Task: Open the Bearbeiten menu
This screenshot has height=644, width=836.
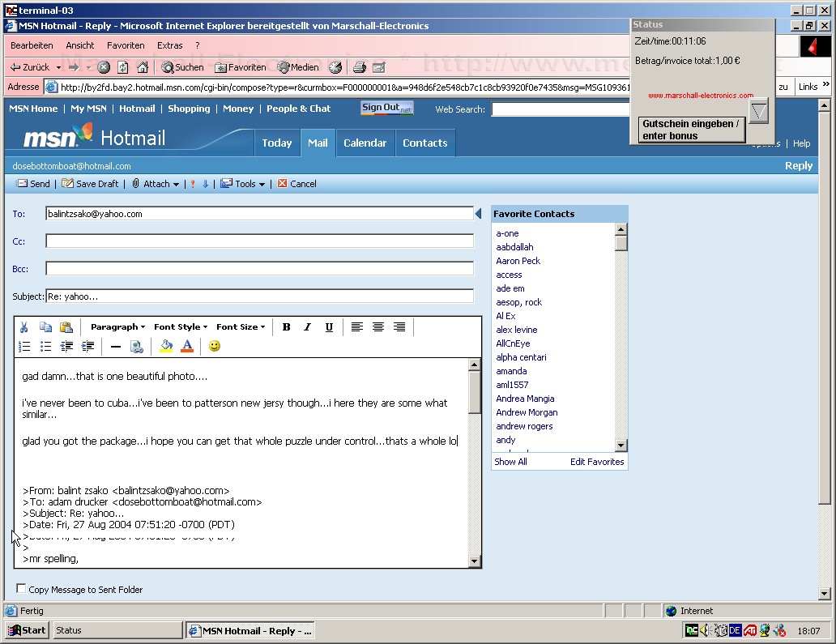Action: pos(32,46)
